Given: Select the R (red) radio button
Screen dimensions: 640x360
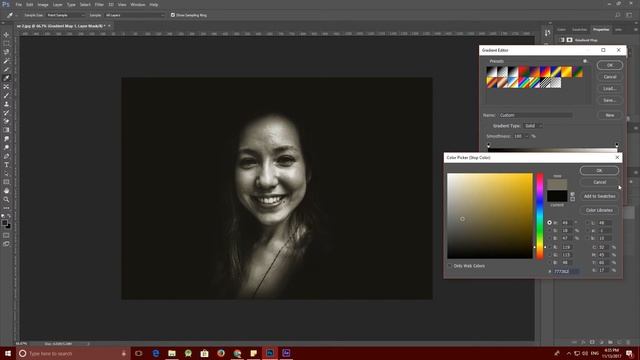Looking at the screenshot, I should point(549,247).
